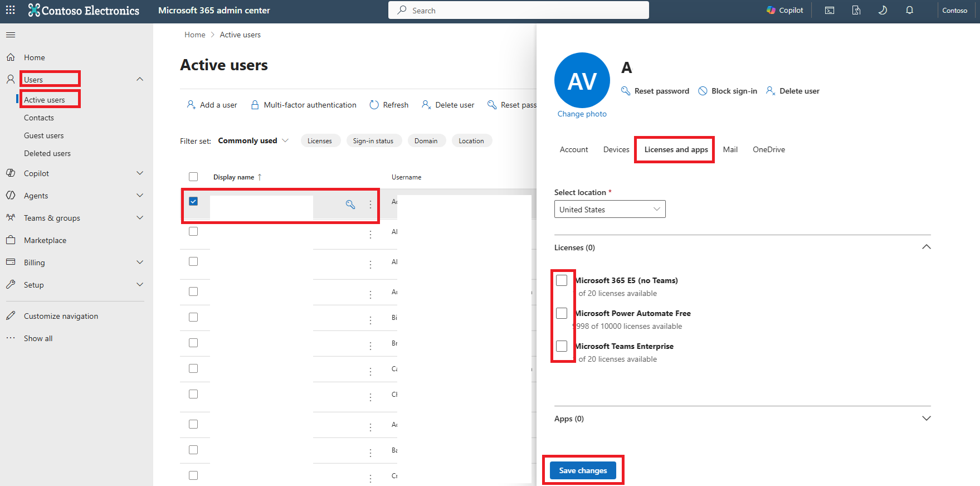980x486 pixels.
Task: Refresh the Active users list
Action: [389, 105]
